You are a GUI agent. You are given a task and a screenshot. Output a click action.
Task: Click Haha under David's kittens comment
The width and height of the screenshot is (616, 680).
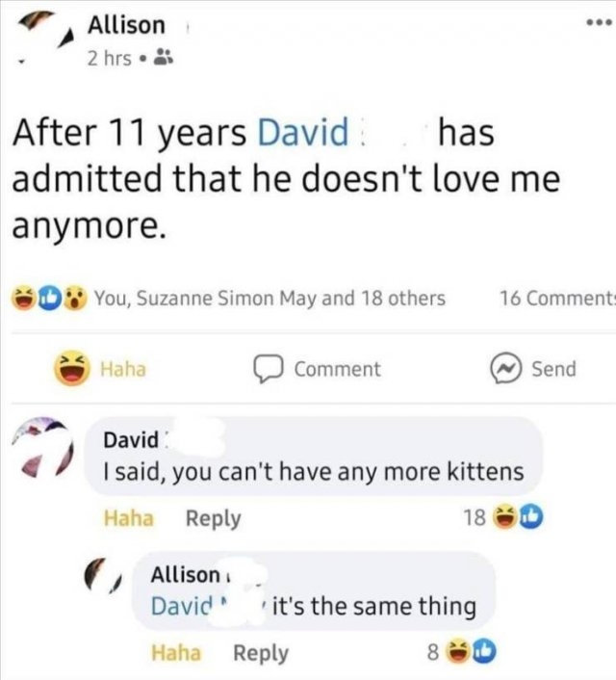click(128, 517)
